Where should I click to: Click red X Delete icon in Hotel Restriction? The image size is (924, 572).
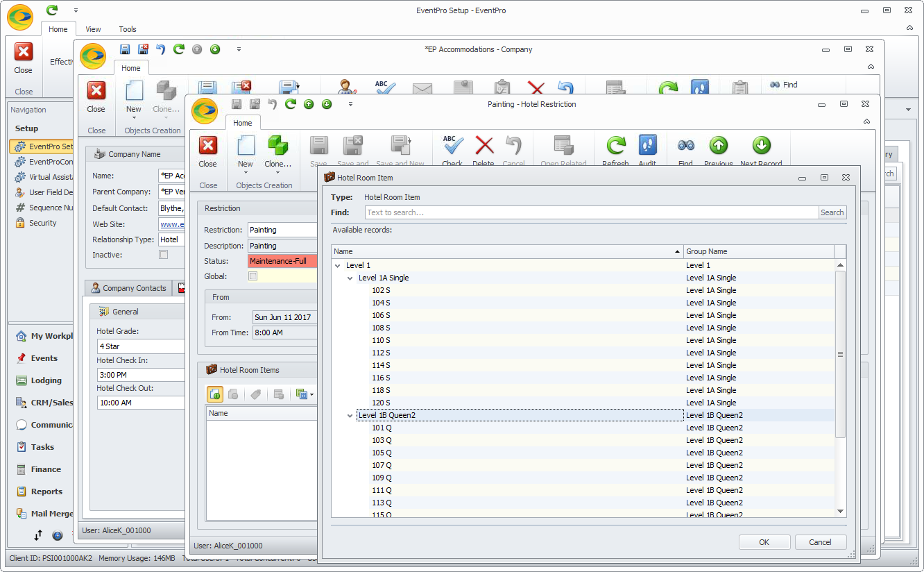484,145
